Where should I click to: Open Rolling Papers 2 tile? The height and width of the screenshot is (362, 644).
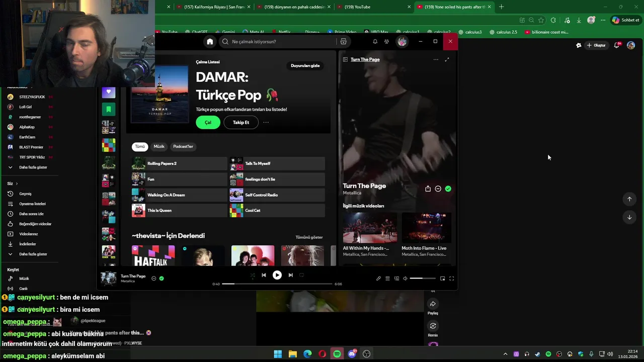179,163
